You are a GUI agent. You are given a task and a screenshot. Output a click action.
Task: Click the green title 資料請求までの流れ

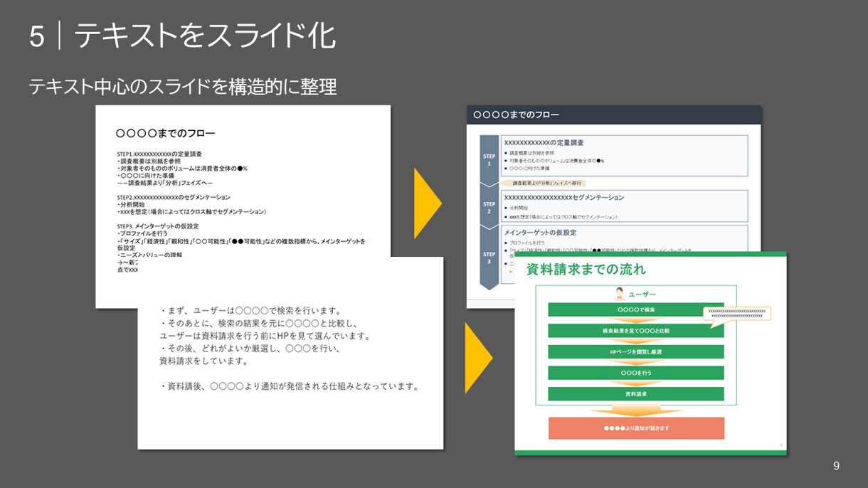click(586, 270)
